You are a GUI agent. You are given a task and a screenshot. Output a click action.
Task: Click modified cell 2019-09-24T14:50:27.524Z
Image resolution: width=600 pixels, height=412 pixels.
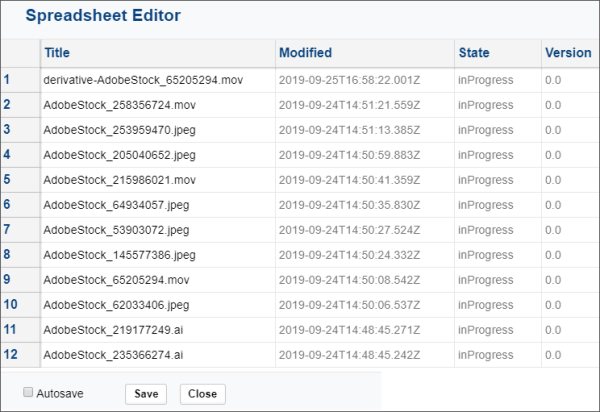365,230
